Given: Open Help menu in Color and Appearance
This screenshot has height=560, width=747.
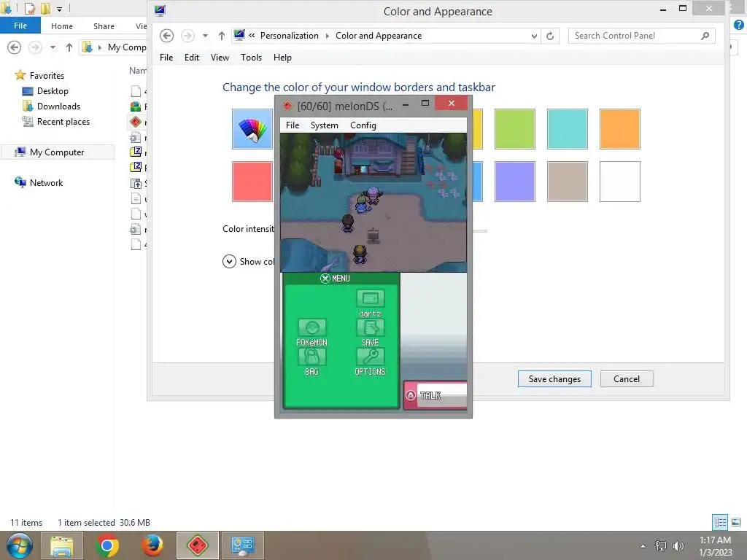Looking at the screenshot, I should 282,58.
